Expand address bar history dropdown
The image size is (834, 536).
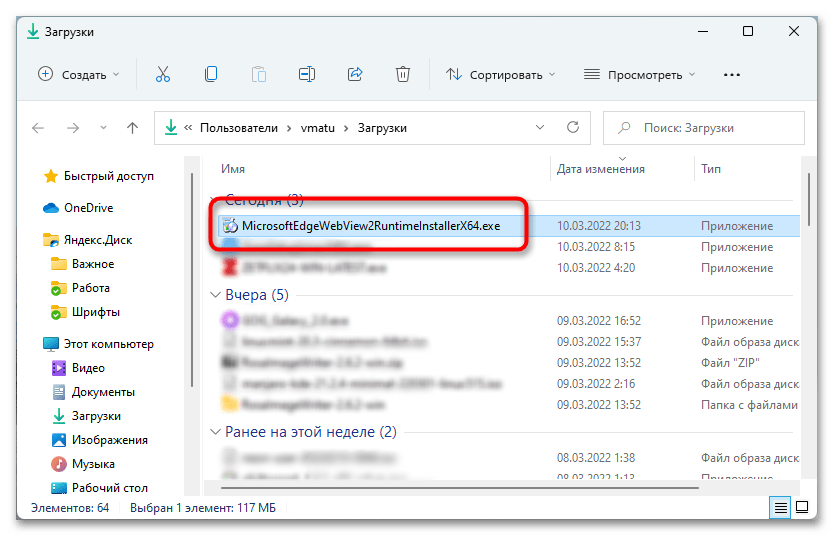coord(540,128)
